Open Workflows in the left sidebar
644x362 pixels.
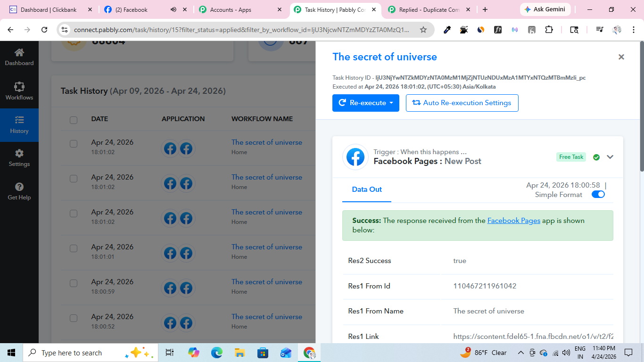click(x=19, y=91)
